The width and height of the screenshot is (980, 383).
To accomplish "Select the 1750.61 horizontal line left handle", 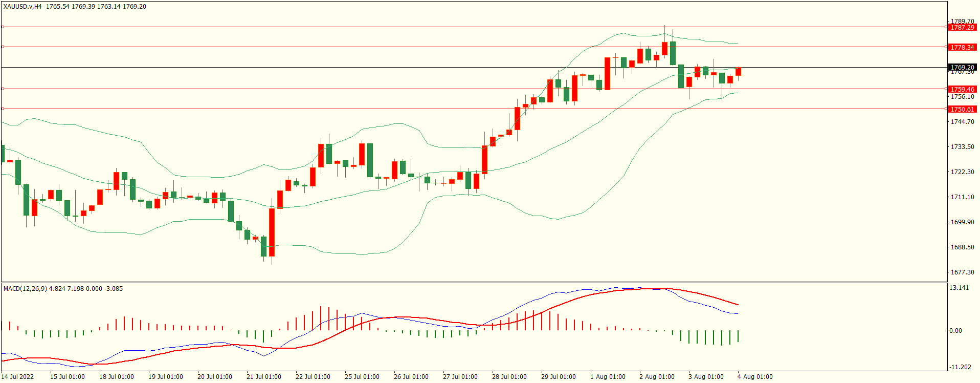I will pyautogui.click(x=3, y=109).
